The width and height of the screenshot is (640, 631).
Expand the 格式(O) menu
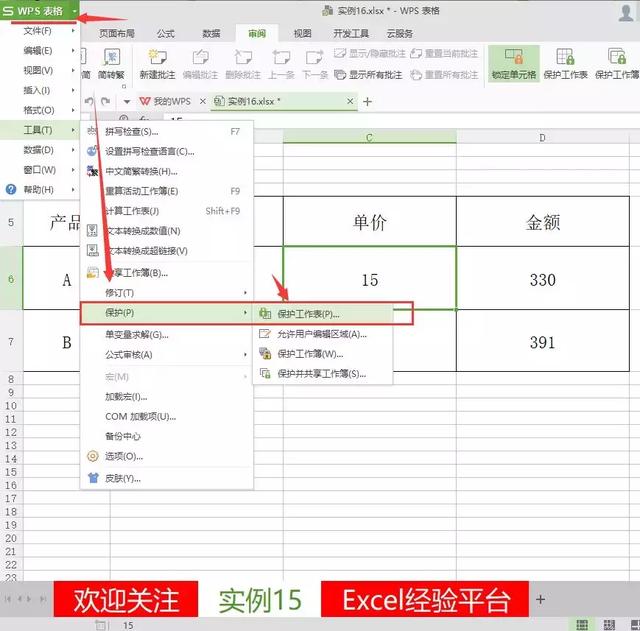[40, 110]
